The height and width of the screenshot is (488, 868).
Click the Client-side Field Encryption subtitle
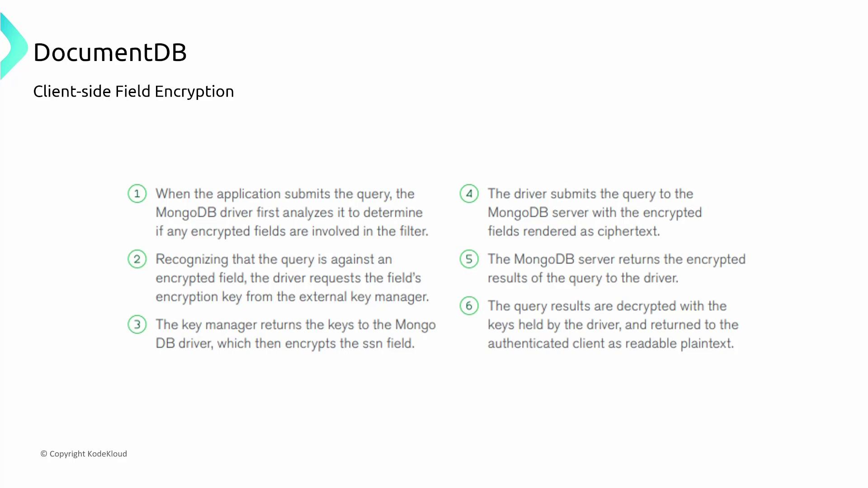click(x=133, y=91)
